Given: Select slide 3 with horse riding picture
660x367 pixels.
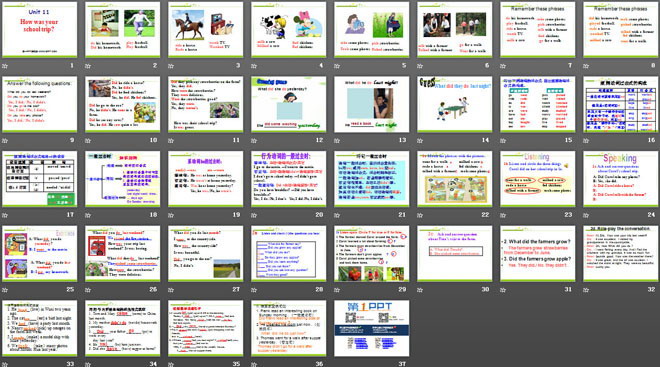Looking at the screenshot, I should click(205, 29).
